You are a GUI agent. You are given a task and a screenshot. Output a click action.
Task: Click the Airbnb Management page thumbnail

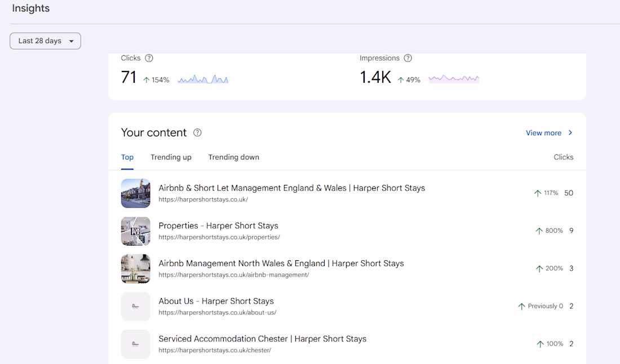(x=136, y=269)
